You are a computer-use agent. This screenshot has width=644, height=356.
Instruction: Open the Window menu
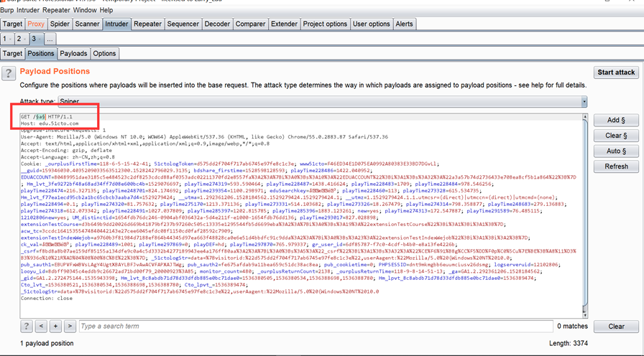[85, 10]
